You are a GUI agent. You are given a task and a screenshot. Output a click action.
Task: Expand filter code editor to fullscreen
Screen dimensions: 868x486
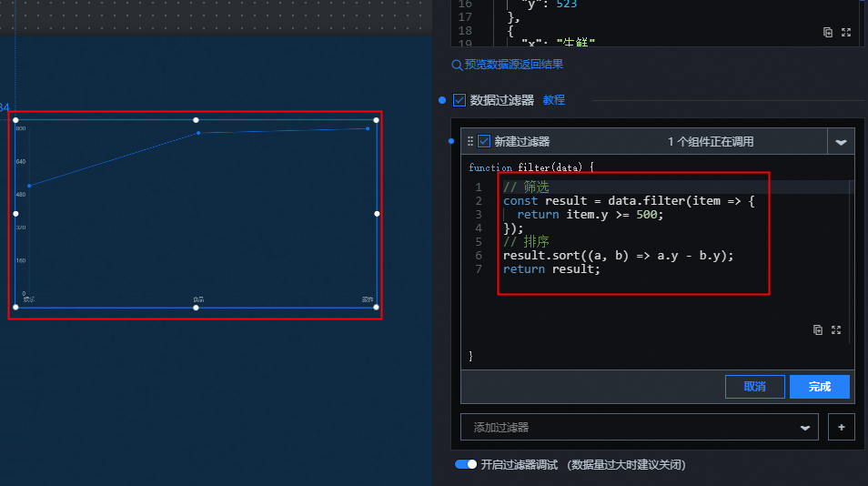click(836, 329)
